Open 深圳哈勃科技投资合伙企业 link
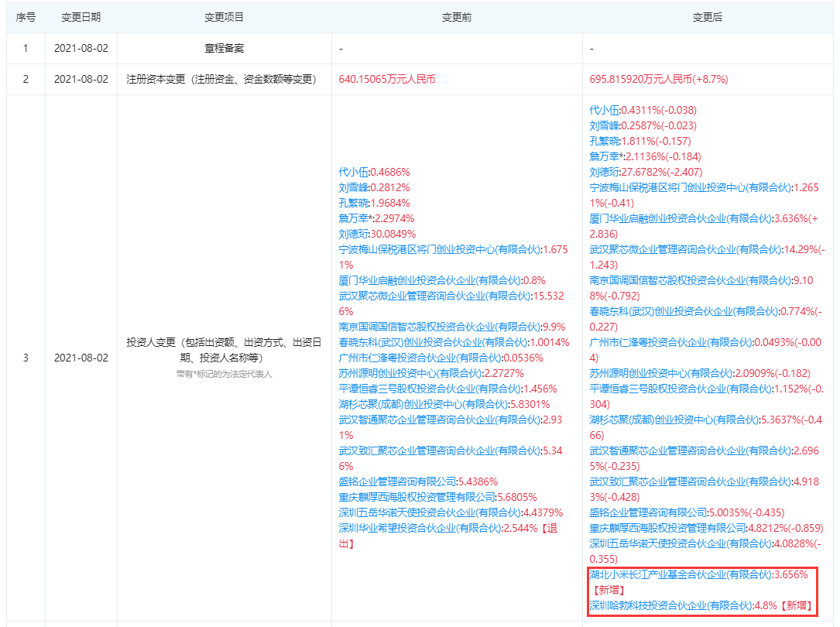840x627 pixels. [670, 605]
